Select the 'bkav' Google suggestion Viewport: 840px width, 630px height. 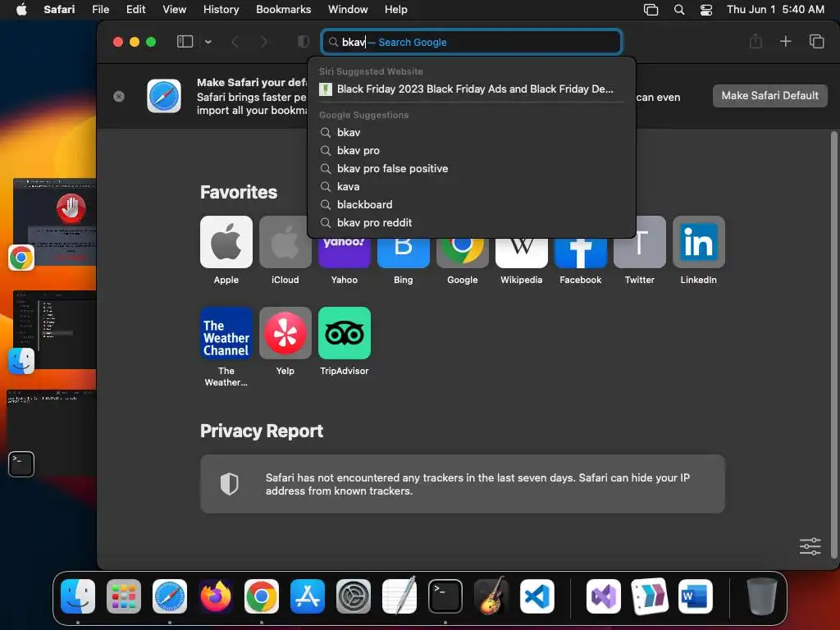(472, 132)
